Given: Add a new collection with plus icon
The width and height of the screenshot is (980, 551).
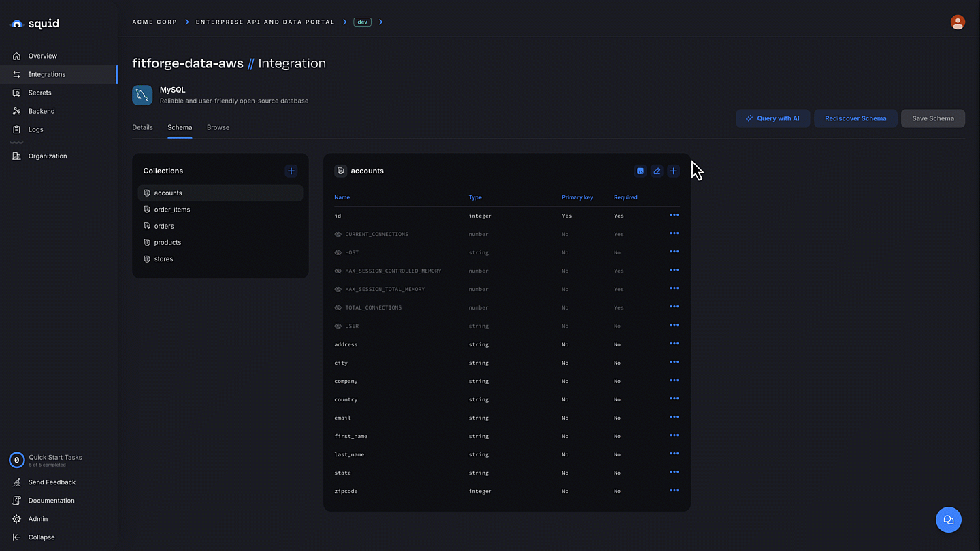Looking at the screenshot, I should pos(291,171).
